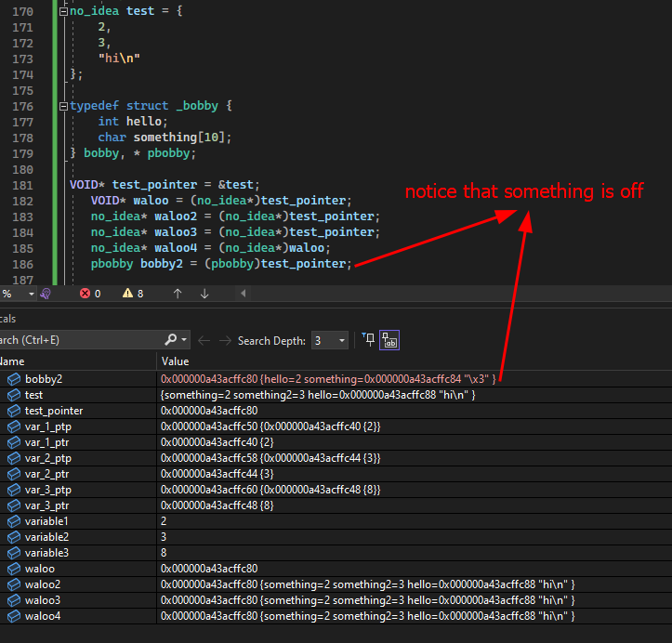Click the Value column header
This screenshot has height=643, width=672.
pos(175,361)
